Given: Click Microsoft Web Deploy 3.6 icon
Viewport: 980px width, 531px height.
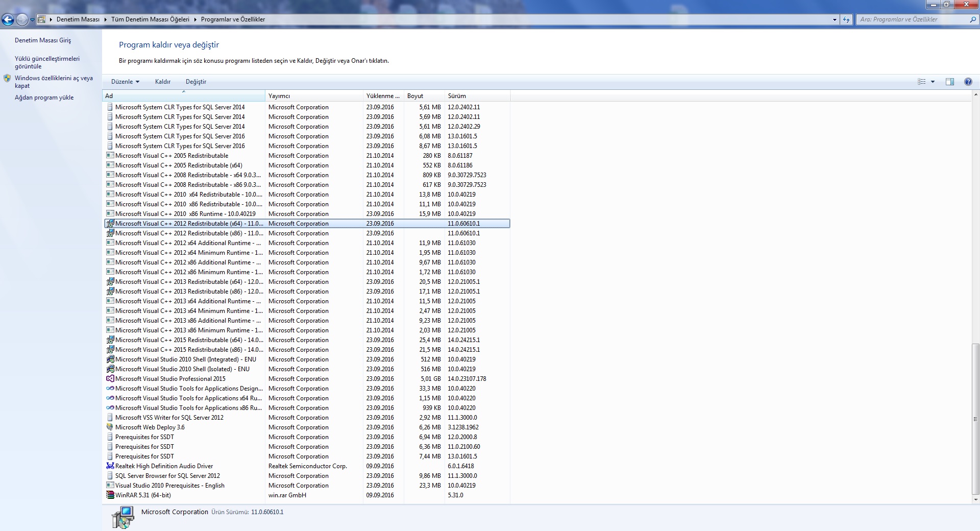Looking at the screenshot, I should [110, 427].
